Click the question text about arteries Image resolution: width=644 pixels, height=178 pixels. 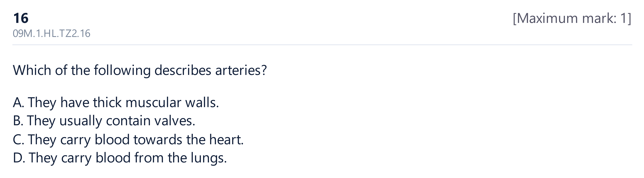[x=140, y=70]
